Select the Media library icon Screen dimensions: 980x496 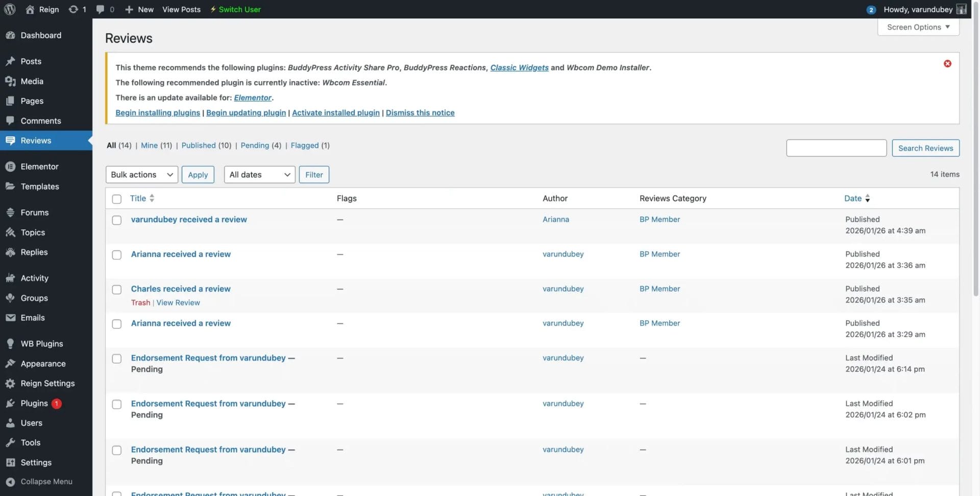point(11,81)
